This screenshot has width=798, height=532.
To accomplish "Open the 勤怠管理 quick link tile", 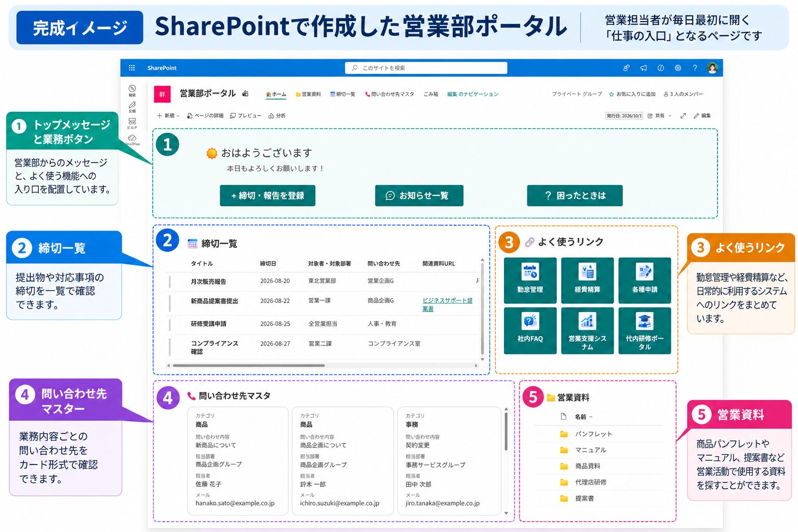I will point(530,280).
